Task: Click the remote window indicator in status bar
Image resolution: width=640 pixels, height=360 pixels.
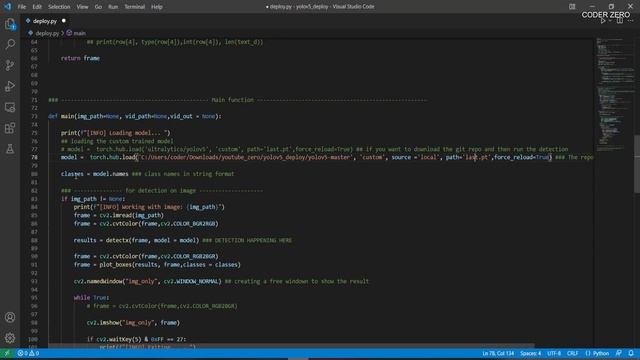Action: [7, 353]
